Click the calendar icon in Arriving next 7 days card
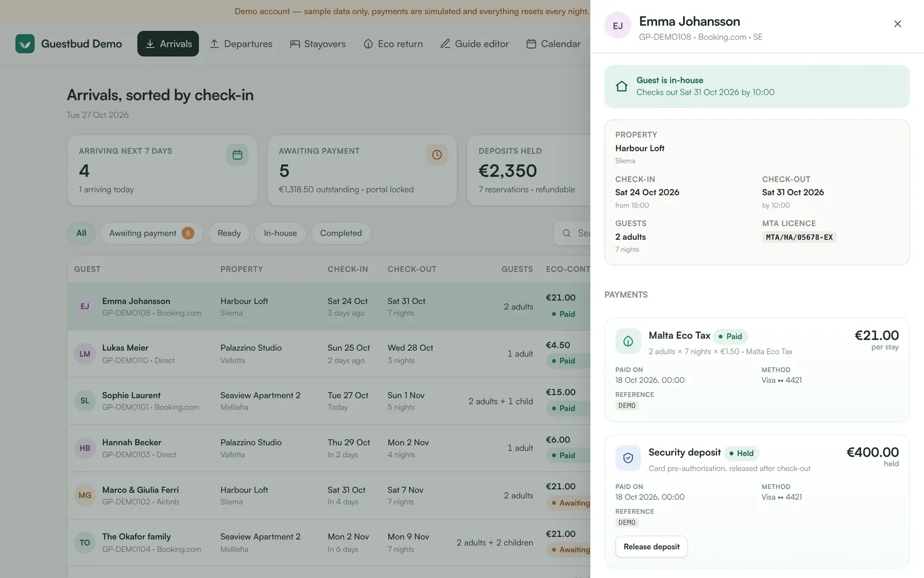 pyautogui.click(x=237, y=155)
